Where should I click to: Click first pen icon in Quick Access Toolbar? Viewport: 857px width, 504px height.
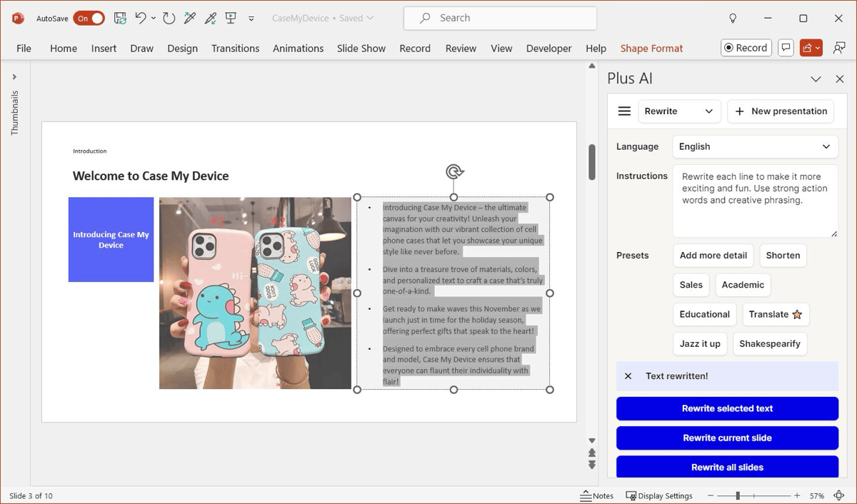pyautogui.click(x=190, y=18)
